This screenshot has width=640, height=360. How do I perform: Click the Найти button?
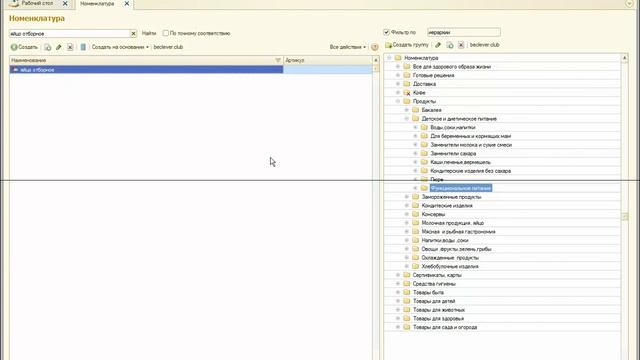(149, 33)
